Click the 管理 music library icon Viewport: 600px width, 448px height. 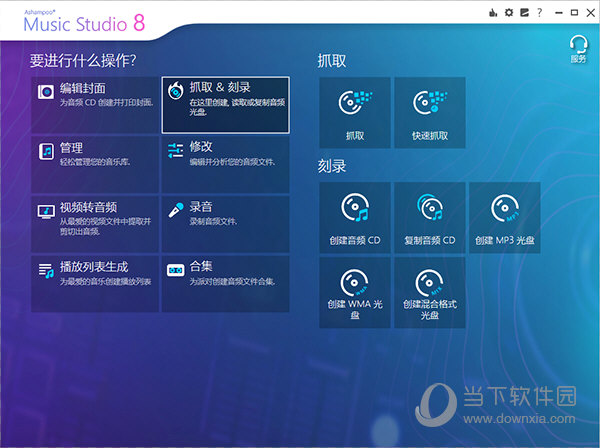coord(46,152)
